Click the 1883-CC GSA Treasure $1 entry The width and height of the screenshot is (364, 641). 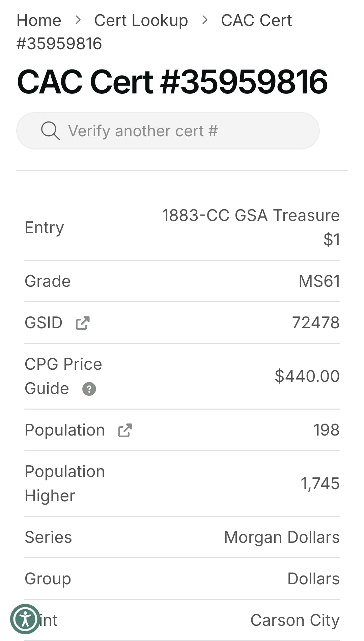click(251, 227)
